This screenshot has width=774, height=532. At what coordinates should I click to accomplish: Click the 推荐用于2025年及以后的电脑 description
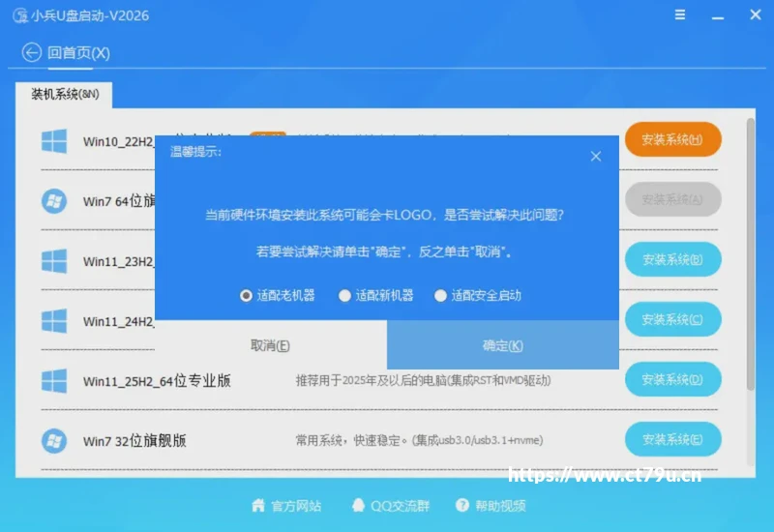[x=423, y=380]
